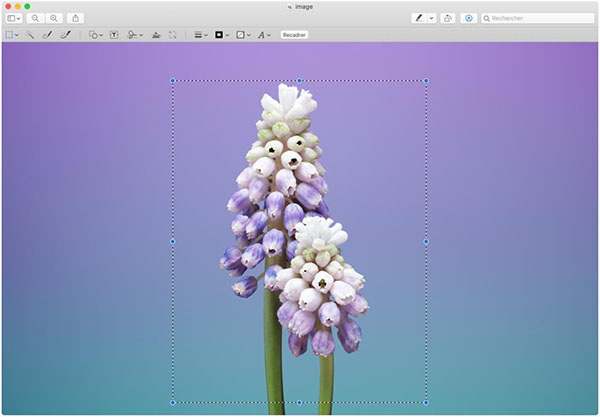Screen dimensions: 600x417
Task: Click the Recadrer crop button
Action: coord(294,35)
